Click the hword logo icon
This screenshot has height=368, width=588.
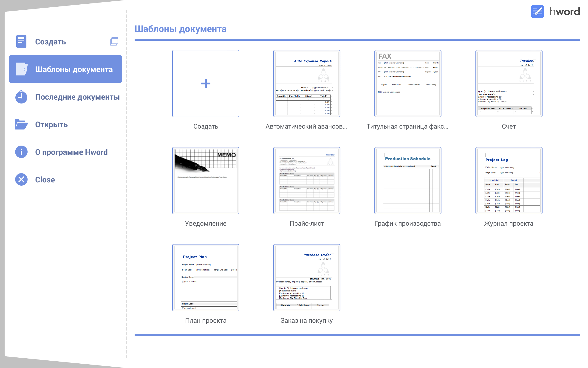click(537, 11)
